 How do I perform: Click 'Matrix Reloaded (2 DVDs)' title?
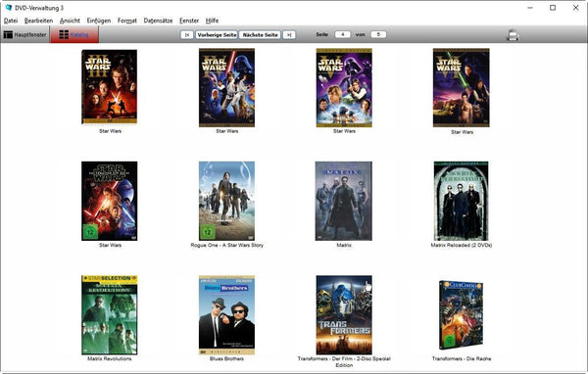click(462, 245)
